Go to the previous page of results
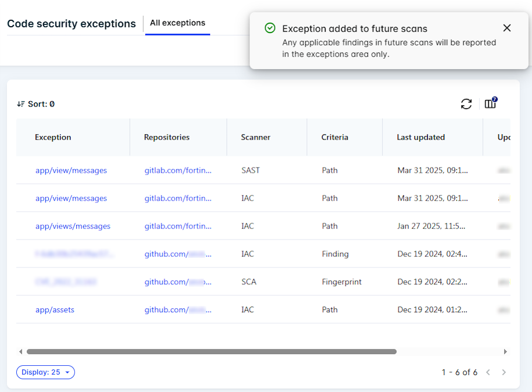532x392 pixels. [x=488, y=372]
